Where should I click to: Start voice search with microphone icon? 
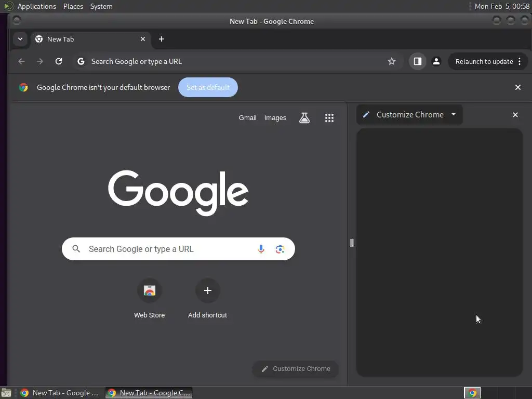tap(261, 249)
